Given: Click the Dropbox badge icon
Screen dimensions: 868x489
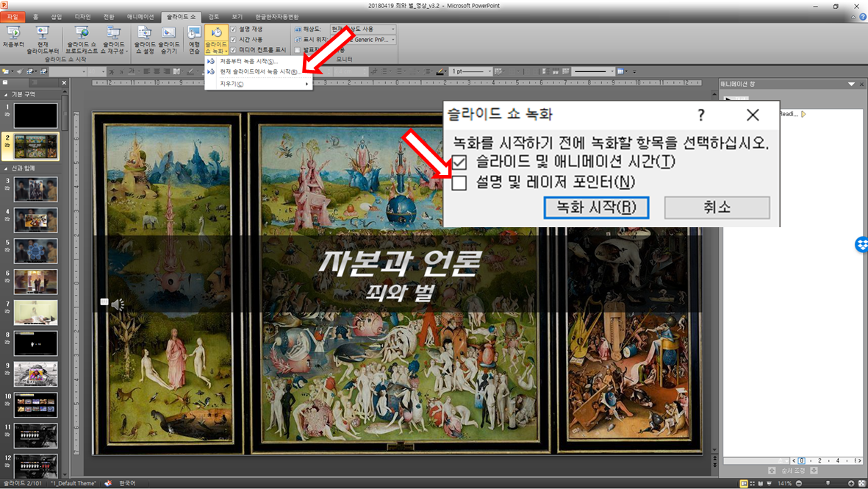Looking at the screenshot, I should coord(861,244).
